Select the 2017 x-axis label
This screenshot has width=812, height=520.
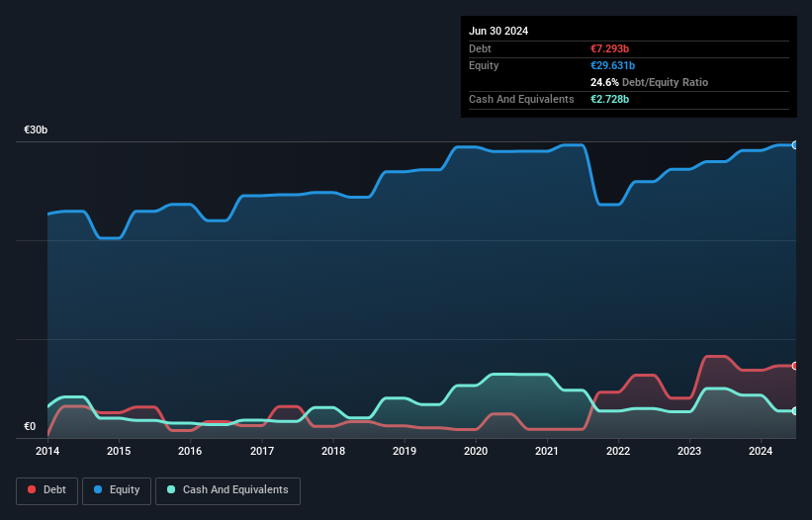[262, 451]
